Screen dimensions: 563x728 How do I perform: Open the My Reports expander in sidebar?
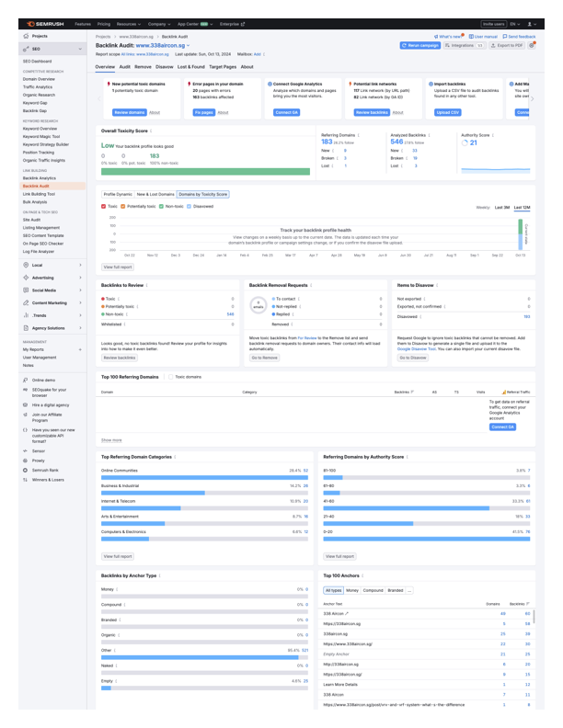(81, 349)
